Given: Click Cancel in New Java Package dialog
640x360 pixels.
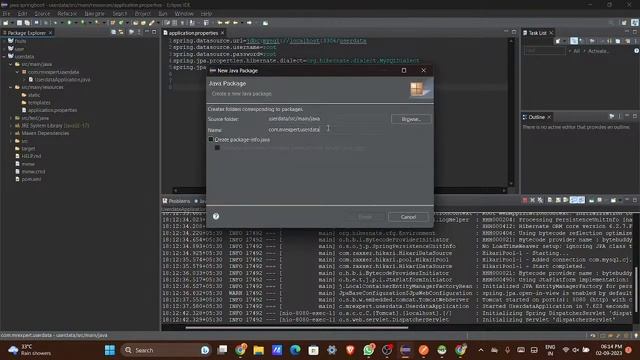Looking at the screenshot, I should tap(408, 217).
